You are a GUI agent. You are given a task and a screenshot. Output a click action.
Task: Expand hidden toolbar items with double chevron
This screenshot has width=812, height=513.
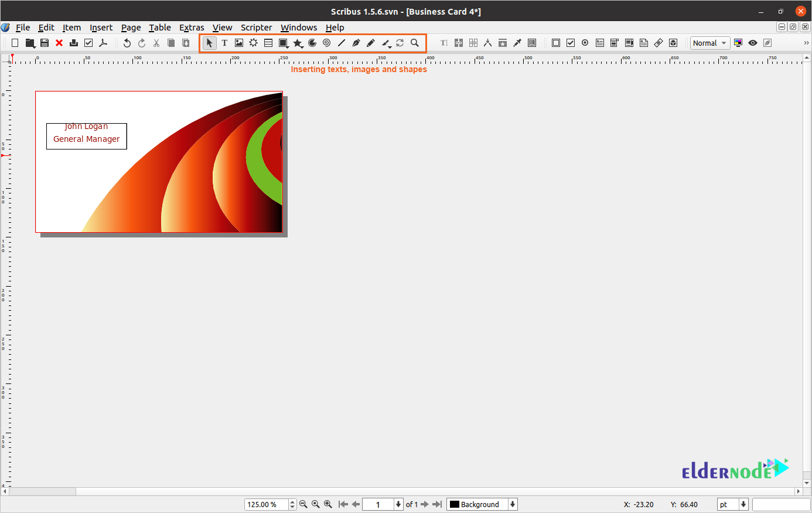coord(806,43)
